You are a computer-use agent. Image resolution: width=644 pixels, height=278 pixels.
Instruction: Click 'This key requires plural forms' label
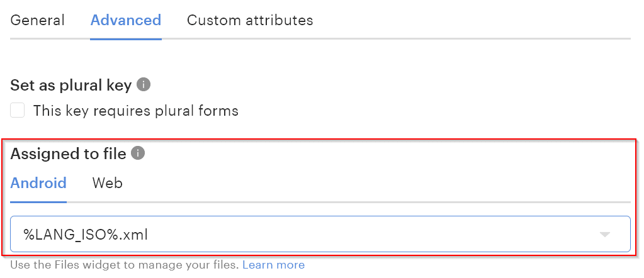point(135,111)
